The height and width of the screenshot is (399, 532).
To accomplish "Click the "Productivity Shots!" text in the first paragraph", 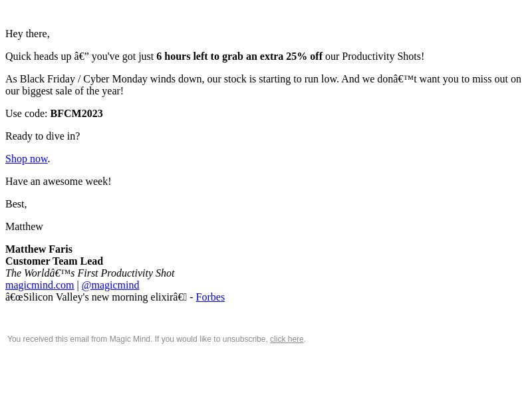I will click(383, 57).
